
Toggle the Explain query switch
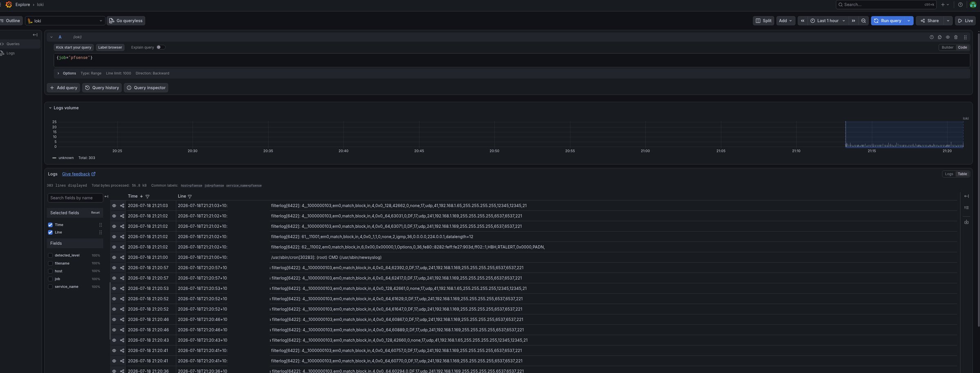pos(161,47)
